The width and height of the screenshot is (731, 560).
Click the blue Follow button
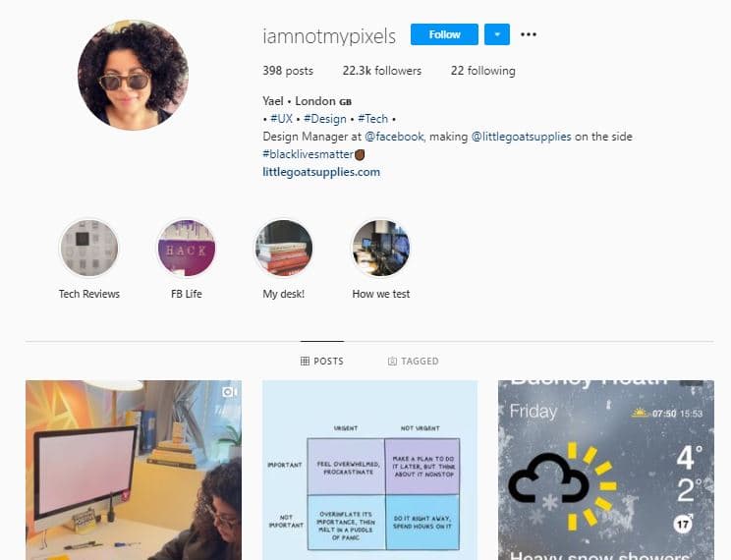pyautogui.click(x=444, y=34)
